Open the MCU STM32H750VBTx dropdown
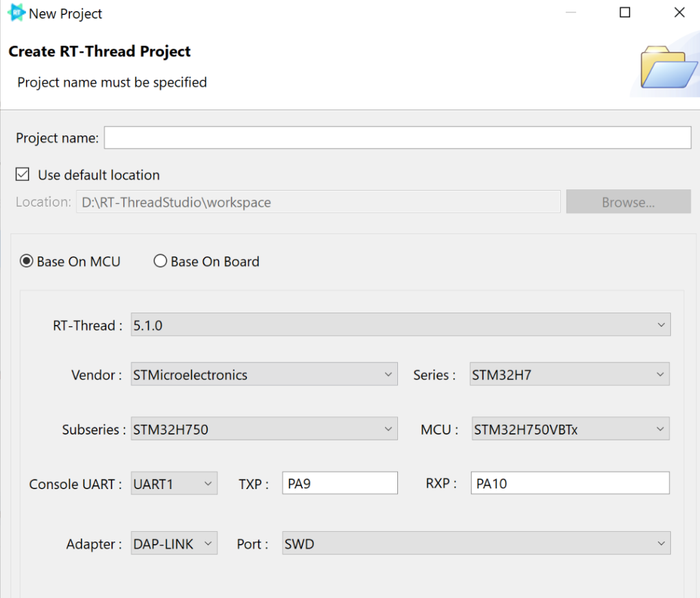The image size is (700, 598). point(570,429)
